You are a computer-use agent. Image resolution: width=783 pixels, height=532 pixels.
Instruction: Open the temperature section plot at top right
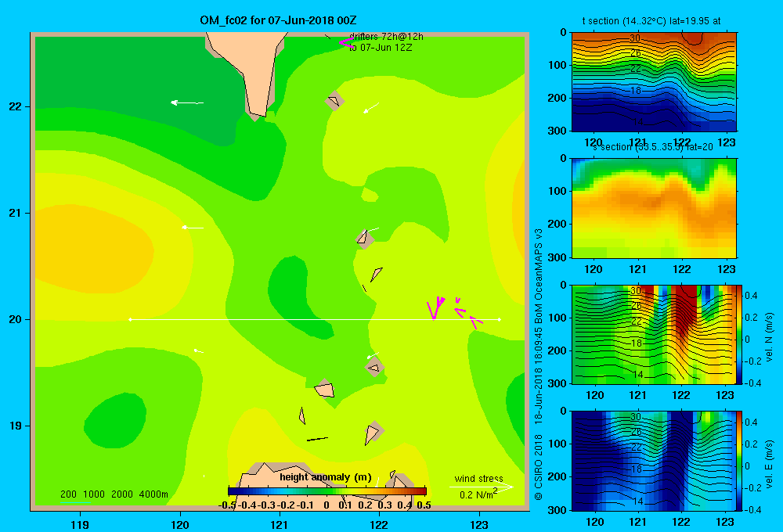654,81
